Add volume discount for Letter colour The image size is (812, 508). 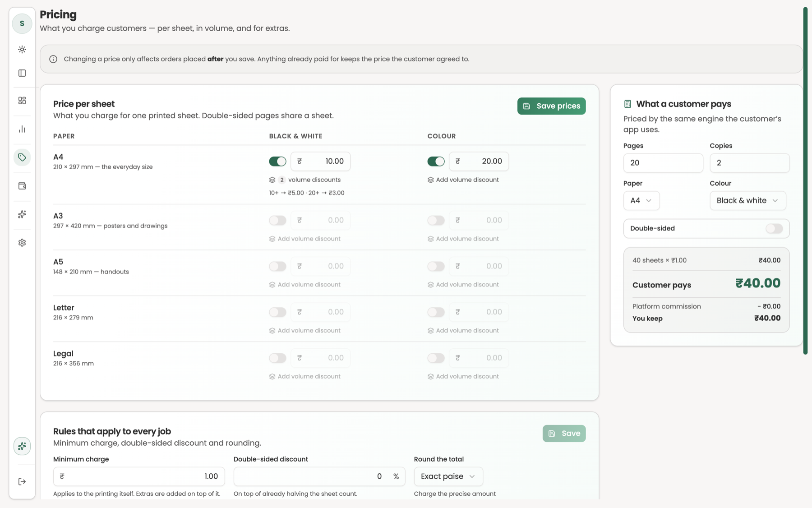point(463,331)
